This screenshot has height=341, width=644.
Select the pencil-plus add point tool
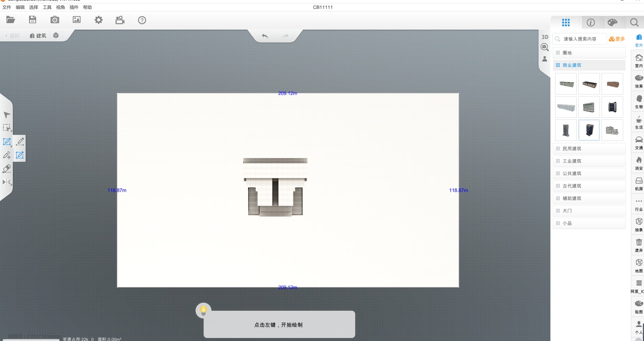pos(7,155)
